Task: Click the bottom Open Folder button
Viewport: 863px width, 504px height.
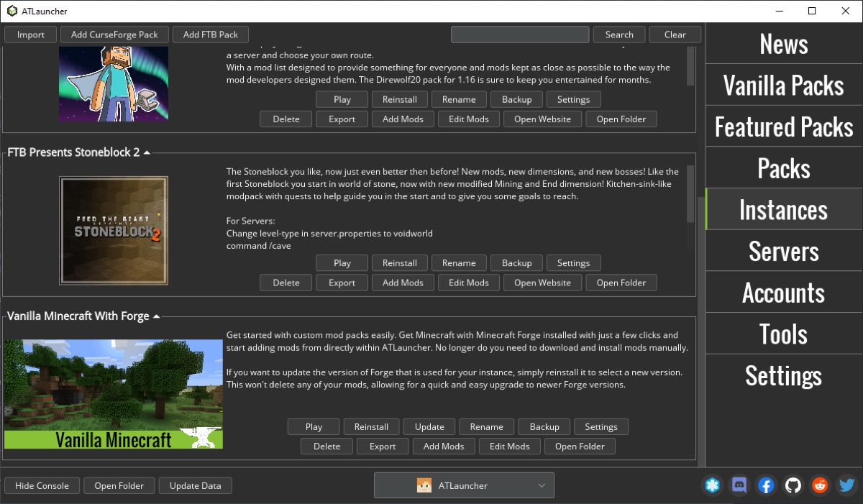Action: click(119, 486)
